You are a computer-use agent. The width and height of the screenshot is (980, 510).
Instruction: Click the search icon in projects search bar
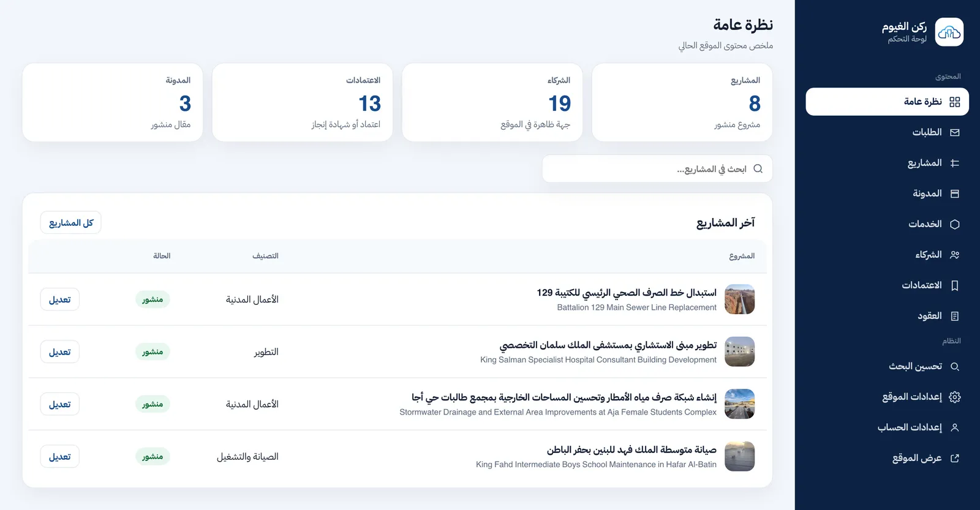758,169
